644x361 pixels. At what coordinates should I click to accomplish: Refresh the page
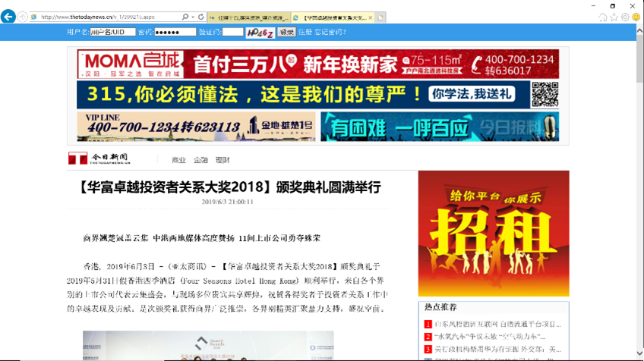click(x=200, y=17)
